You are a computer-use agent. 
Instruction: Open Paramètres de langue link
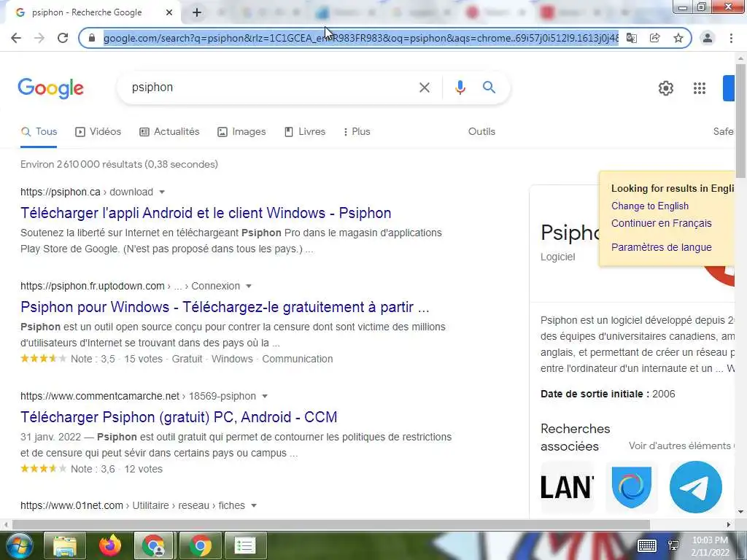click(x=661, y=248)
